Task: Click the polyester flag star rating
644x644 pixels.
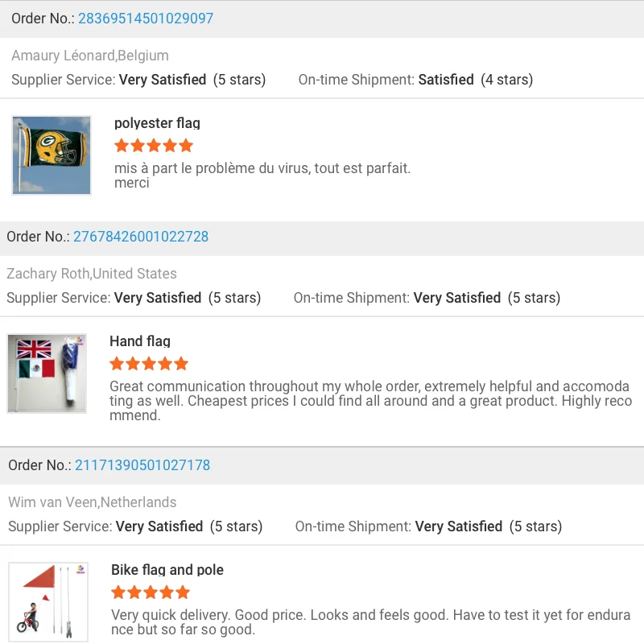Action: 154,146
